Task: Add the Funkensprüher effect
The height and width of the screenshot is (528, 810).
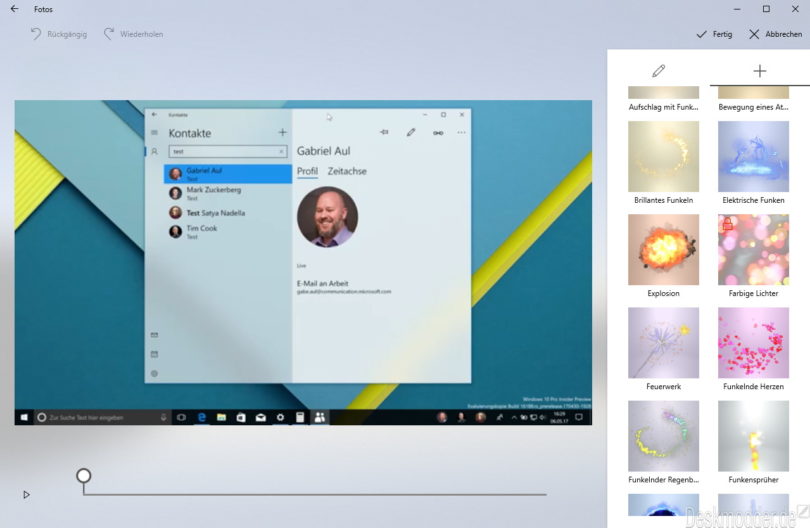Action: click(753, 435)
